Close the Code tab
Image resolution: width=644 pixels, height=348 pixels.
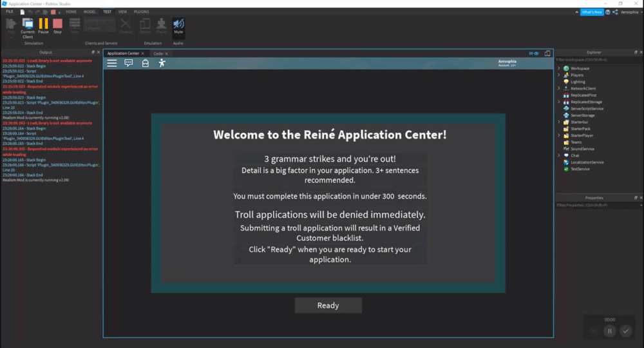pos(166,54)
